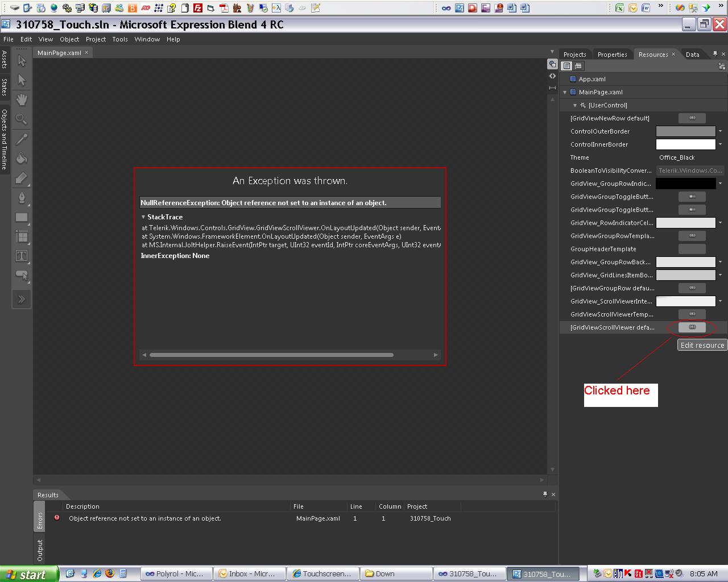Viewport: 728px width, 582px height.
Task: Select the TextBlock tool
Action: point(22,256)
